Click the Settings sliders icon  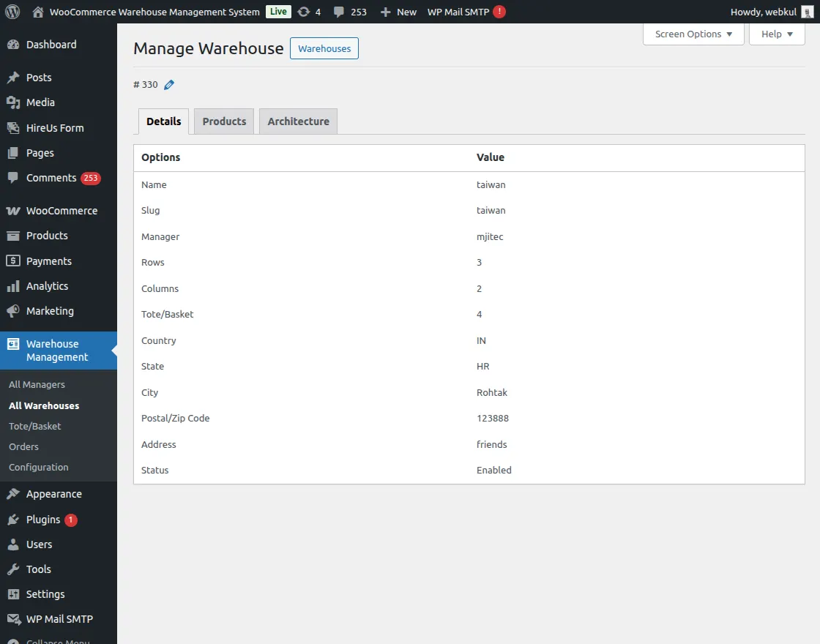coord(13,594)
